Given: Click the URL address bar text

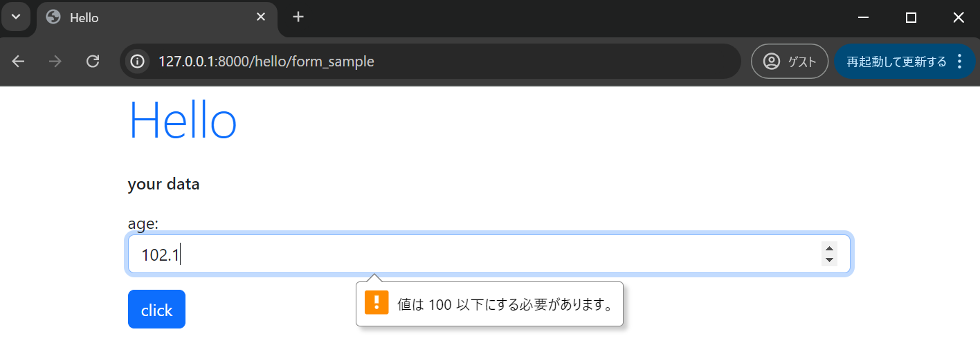Looking at the screenshot, I should pos(266,62).
